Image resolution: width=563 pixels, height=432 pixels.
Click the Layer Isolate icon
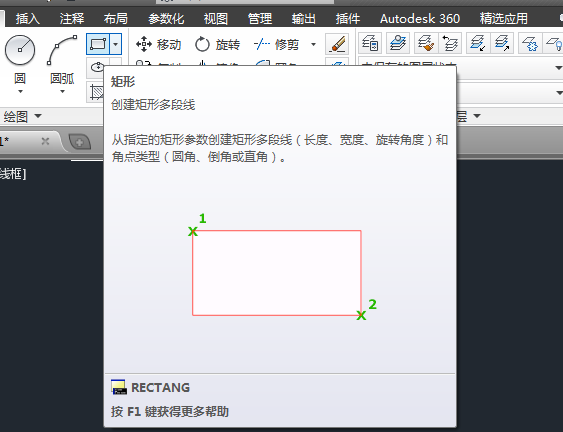pos(478,43)
